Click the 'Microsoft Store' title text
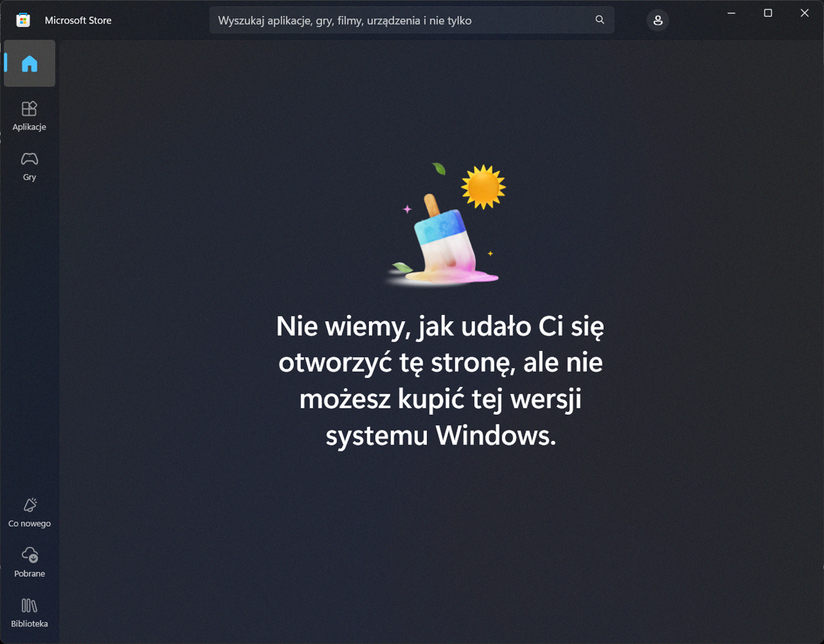Image resolution: width=824 pixels, height=644 pixels. point(78,21)
